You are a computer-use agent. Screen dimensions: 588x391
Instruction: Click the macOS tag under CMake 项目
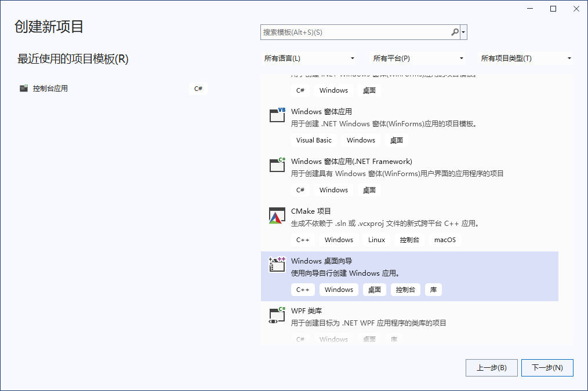point(445,240)
